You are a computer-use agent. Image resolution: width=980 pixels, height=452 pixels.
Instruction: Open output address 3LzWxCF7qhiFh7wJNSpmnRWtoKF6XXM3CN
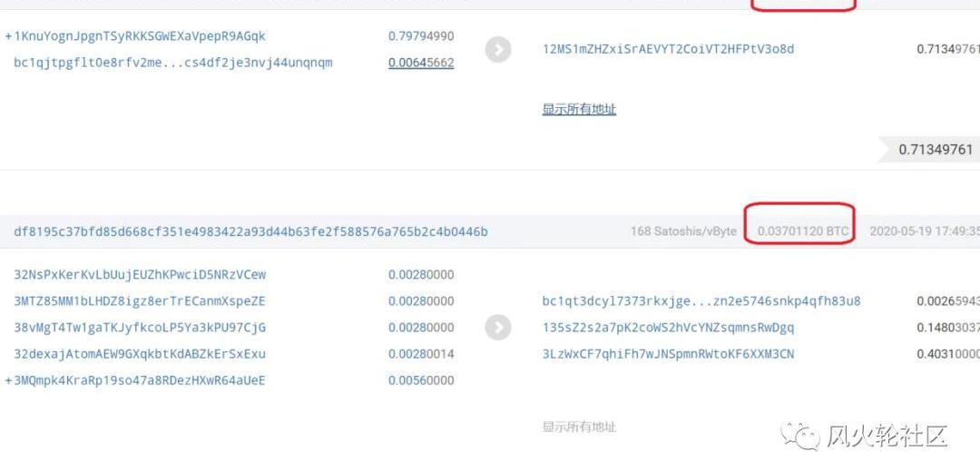tap(668, 354)
